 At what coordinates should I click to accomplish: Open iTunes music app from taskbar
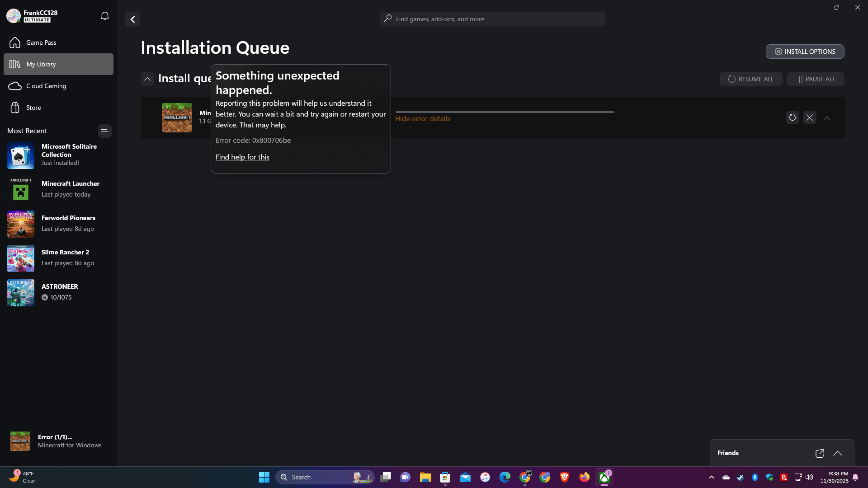pos(485,477)
